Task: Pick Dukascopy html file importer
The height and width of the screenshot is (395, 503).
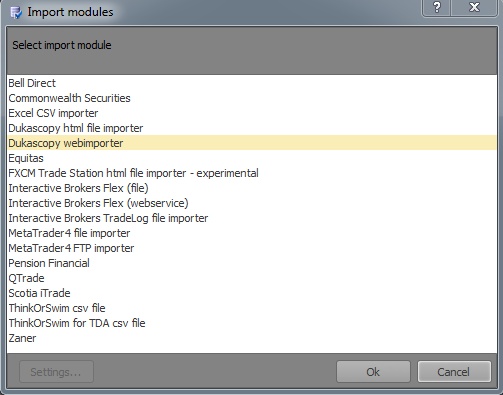Action: point(252,128)
